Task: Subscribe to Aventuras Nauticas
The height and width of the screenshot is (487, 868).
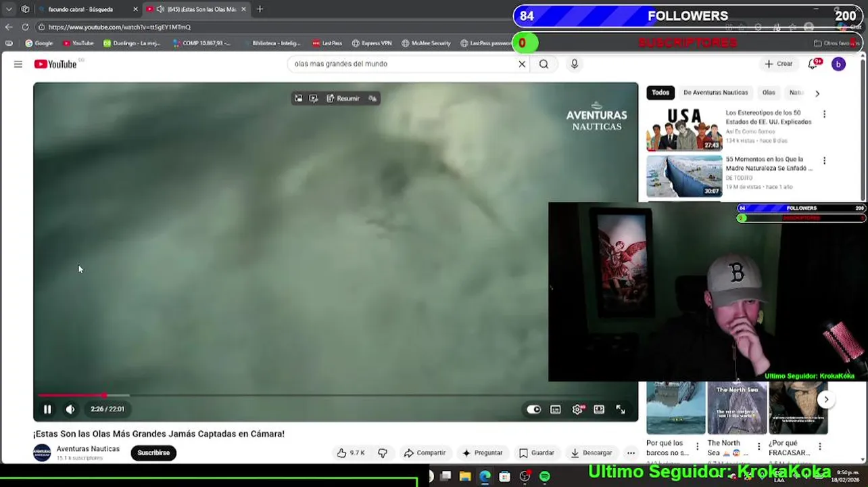Action: pos(153,453)
